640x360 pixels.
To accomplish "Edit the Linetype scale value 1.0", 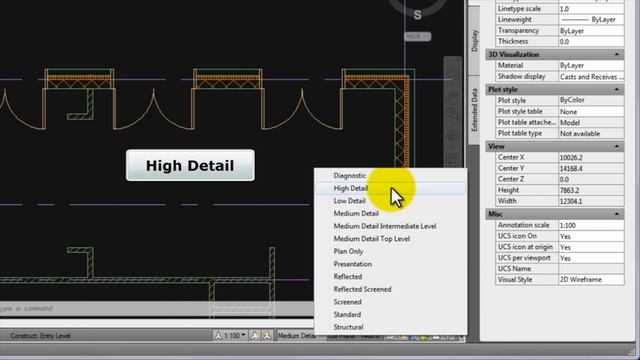I will [591, 9].
